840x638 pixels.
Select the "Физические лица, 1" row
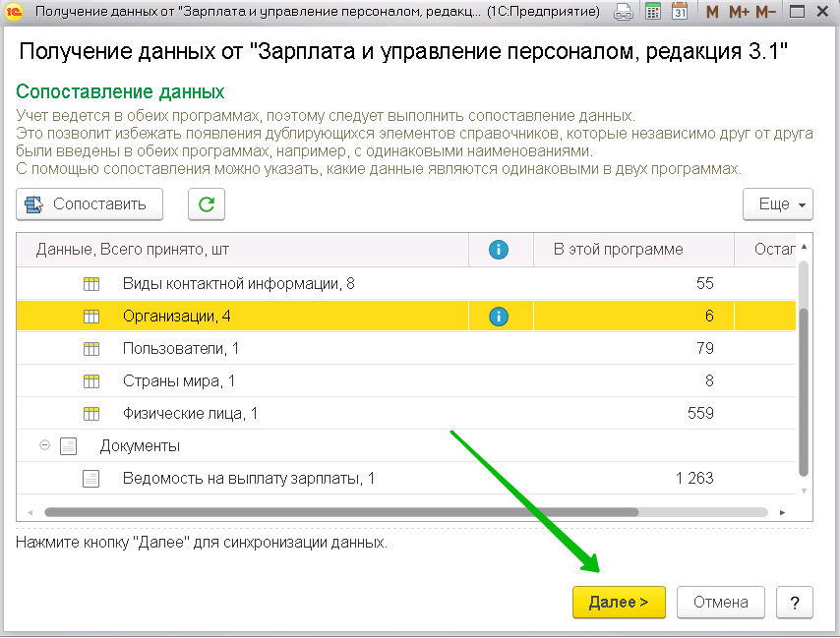tap(406, 413)
